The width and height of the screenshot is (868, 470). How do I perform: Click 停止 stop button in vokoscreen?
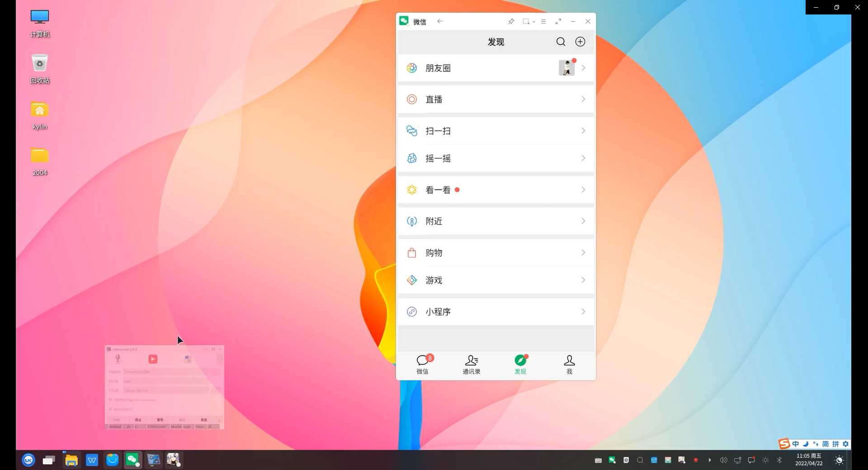138,420
